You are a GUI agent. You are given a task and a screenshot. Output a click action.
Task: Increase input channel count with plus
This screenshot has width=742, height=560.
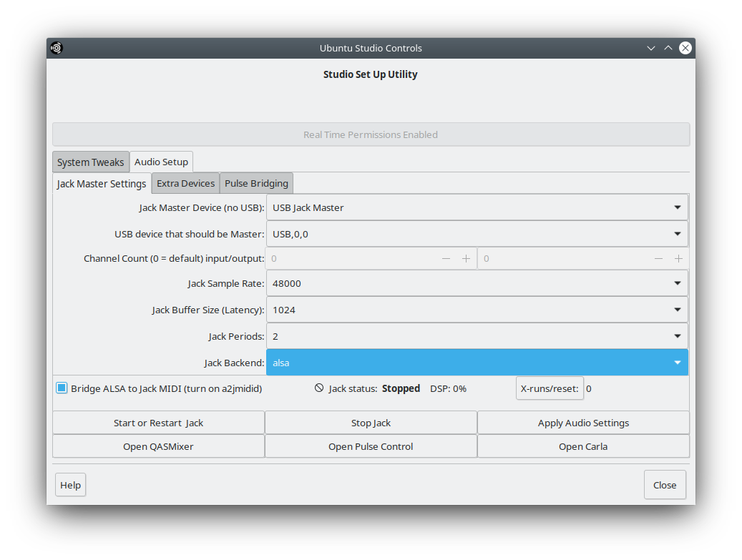466,258
